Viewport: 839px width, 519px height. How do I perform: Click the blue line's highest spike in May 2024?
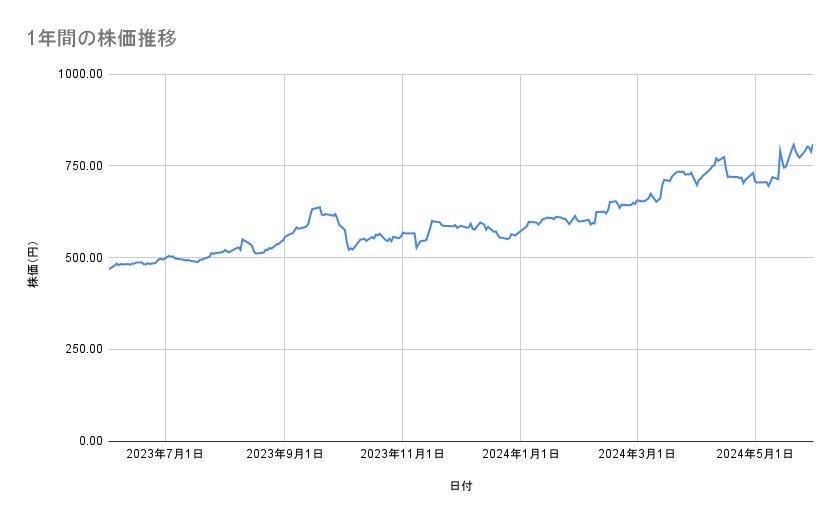(x=793, y=144)
